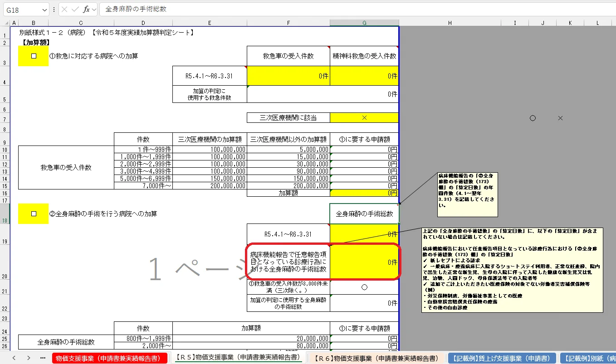Select the × cell for 三次医療機関に該当
The height and width of the screenshot is (364, 616).
tap(364, 117)
